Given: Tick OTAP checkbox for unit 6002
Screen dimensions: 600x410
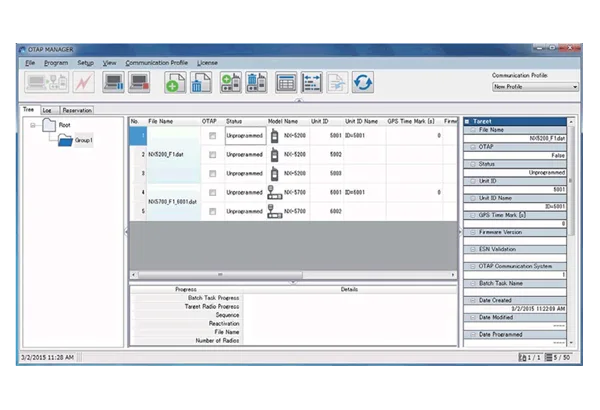Looking at the screenshot, I should point(213,211).
